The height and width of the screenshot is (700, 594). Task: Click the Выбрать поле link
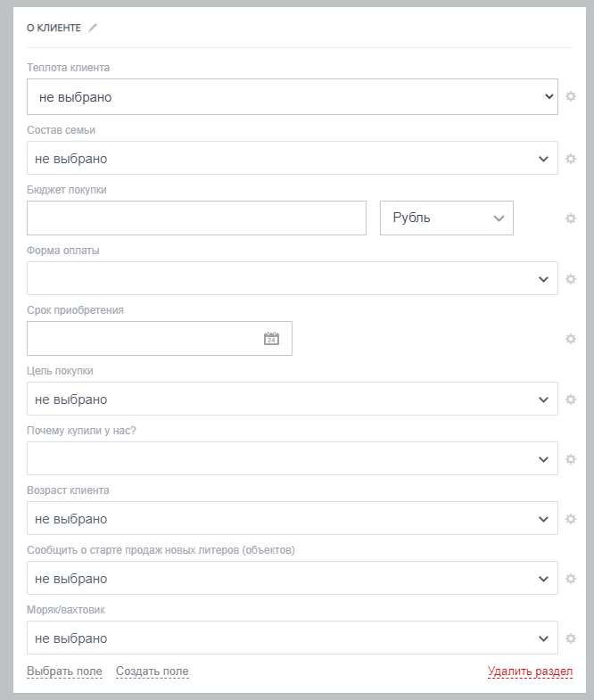click(64, 671)
